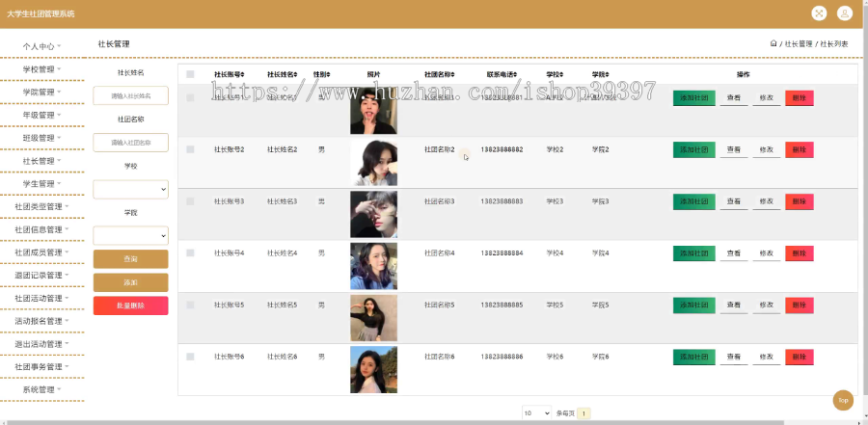
Task: Open 社团成员管理 in sidebar
Action: pyautogui.click(x=42, y=252)
